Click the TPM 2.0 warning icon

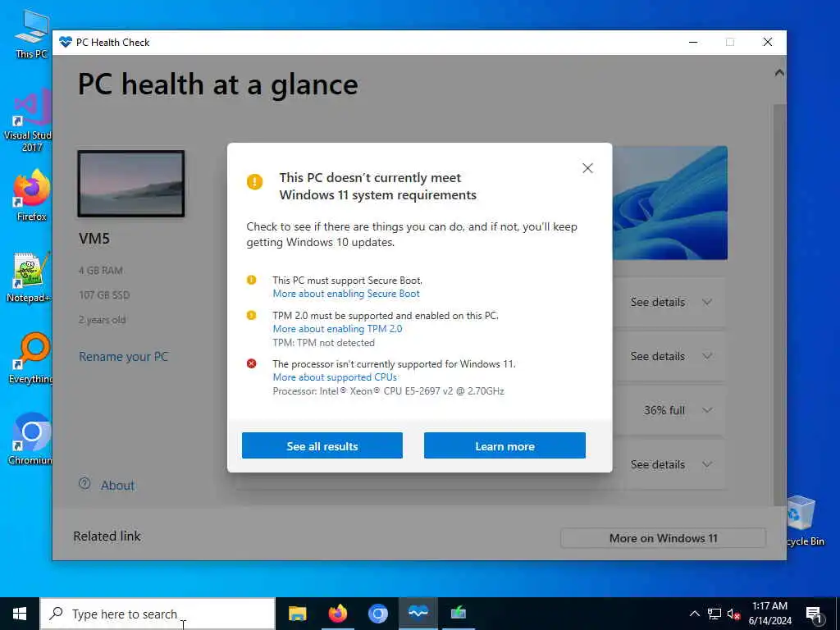[x=251, y=316]
